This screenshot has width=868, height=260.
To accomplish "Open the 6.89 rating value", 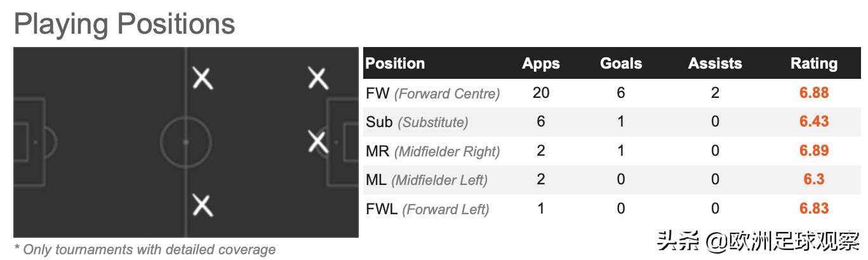I will click(x=814, y=151).
